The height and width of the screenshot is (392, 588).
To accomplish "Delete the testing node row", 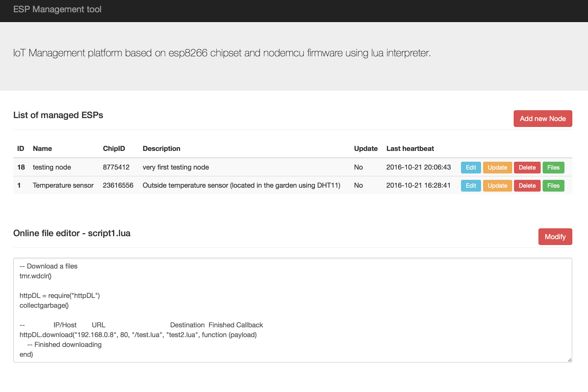I will point(527,168).
